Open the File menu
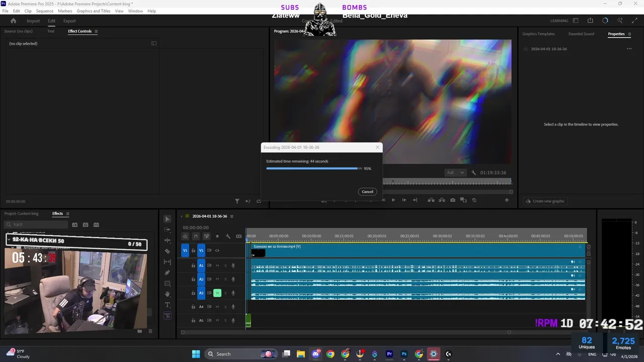Image resolution: width=644 pixels, height=362 pixels. 5,11
